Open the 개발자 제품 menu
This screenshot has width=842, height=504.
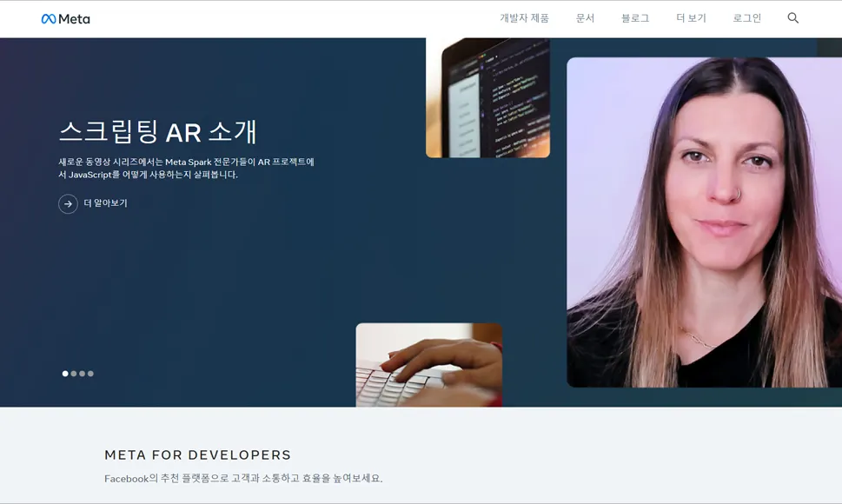tap(524, 18)
